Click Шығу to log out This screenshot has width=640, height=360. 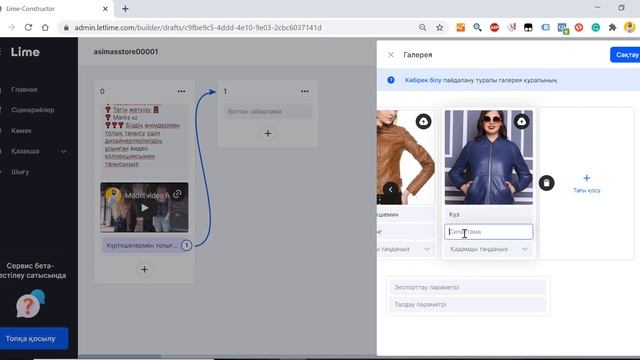[20, 172]
